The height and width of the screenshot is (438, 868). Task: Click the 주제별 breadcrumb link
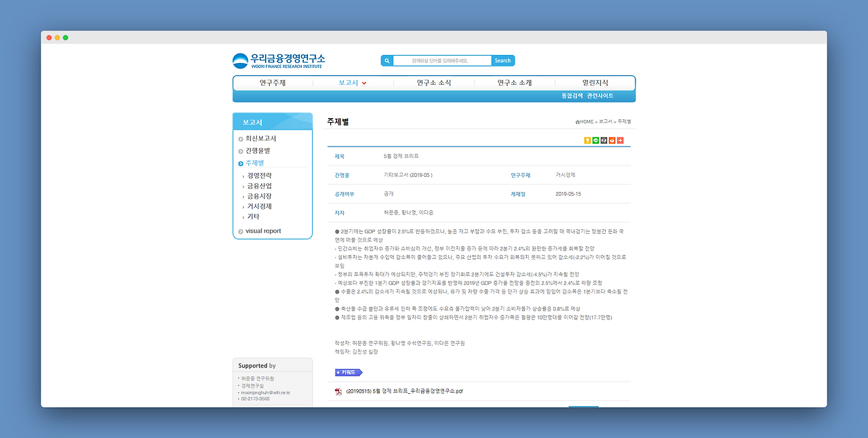click(624, 121)
